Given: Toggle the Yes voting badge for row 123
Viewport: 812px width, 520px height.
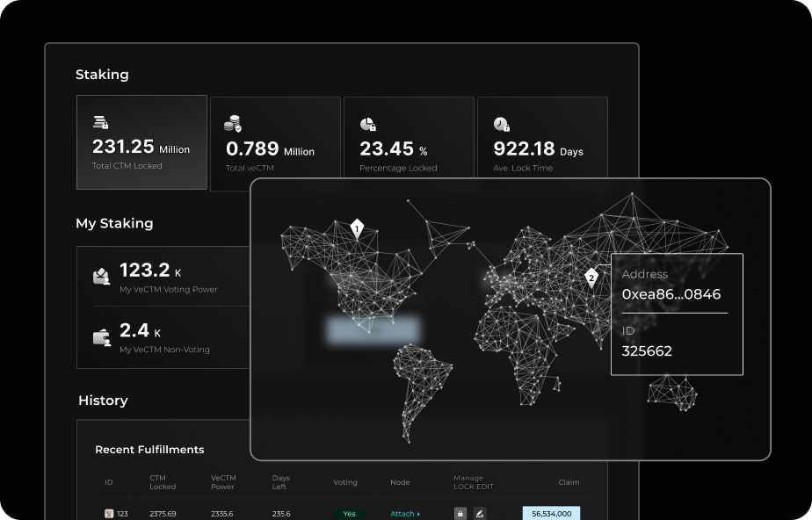Looking at the screenshot, I should 349,514.
